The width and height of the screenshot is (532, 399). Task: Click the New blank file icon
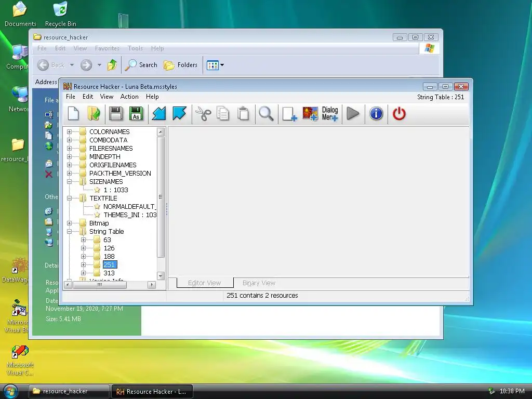coord(73,114)
